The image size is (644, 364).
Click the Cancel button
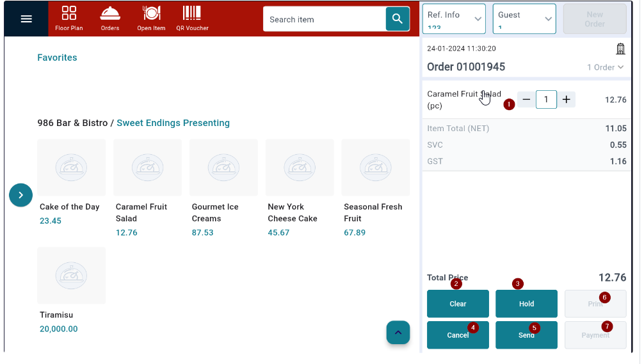pyautogui.click(x=458, y=335)
